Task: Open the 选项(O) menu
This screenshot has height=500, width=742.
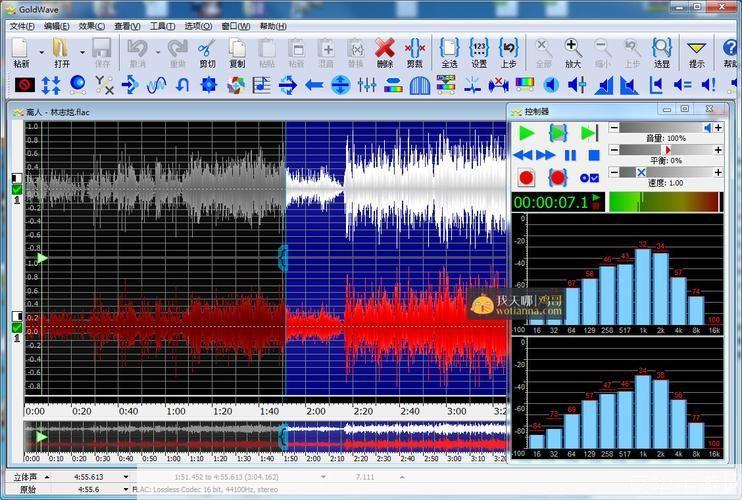Action: pyautogui.click(x=198, y=26)
